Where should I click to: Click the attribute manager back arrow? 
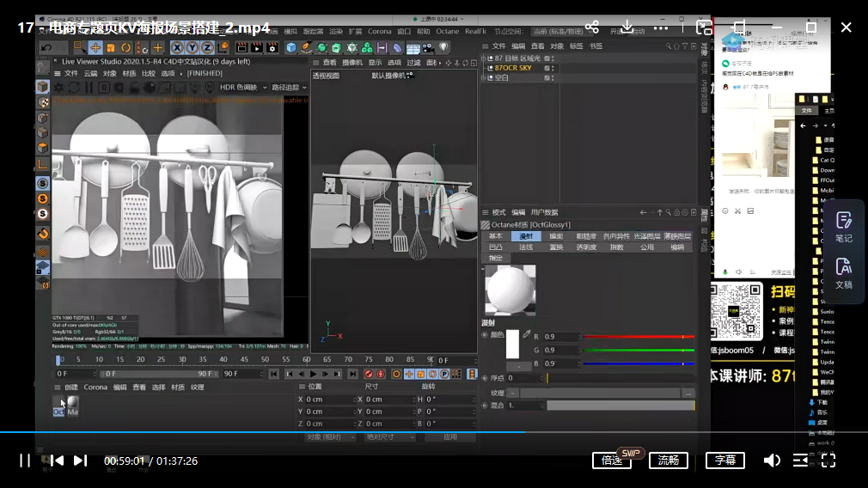pyautogui.click(x=643, y=212)
